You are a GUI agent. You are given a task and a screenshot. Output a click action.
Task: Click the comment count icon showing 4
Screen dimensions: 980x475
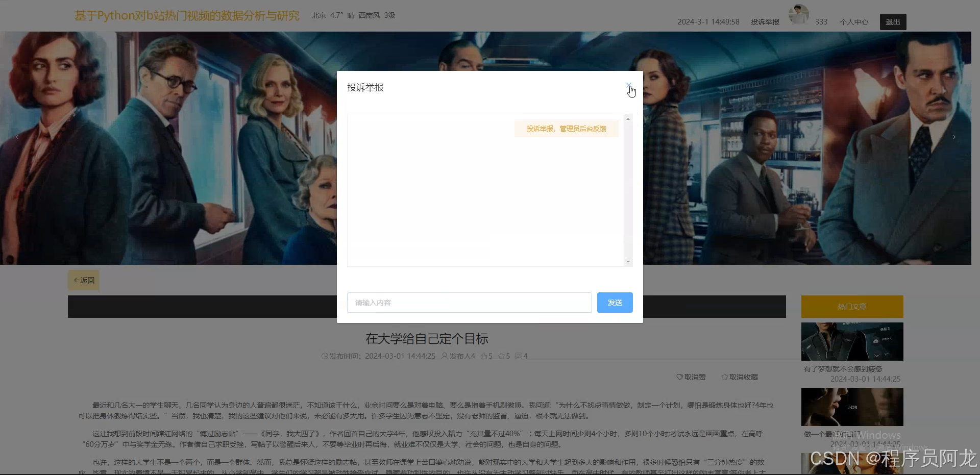pos(519,356)
